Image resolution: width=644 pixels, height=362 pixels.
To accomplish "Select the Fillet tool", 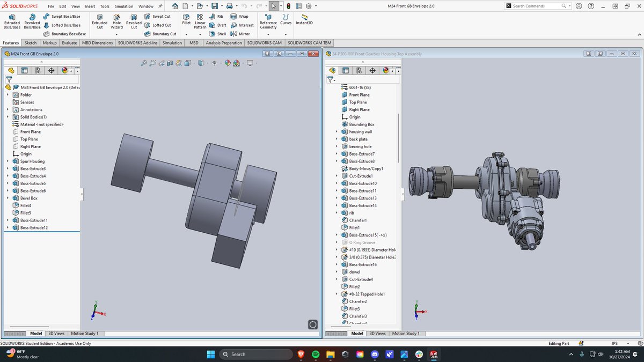I will (186, 20).
